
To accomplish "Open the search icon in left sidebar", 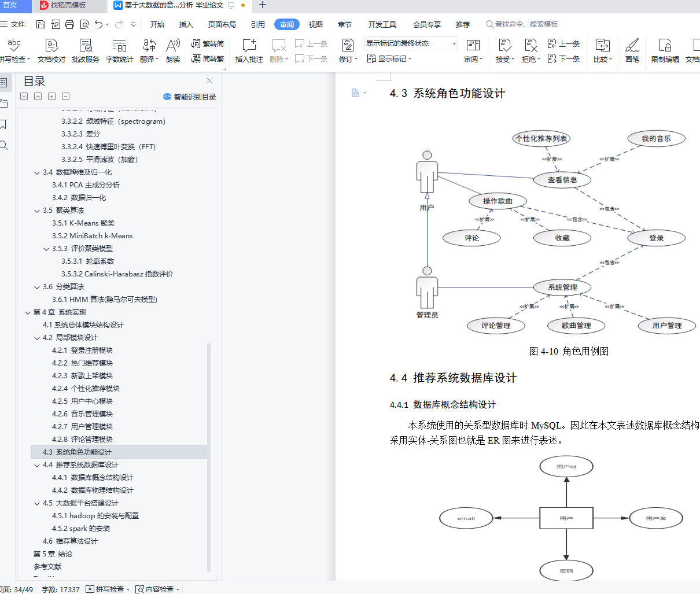I will pyautogui.click(x=3, y=145).
